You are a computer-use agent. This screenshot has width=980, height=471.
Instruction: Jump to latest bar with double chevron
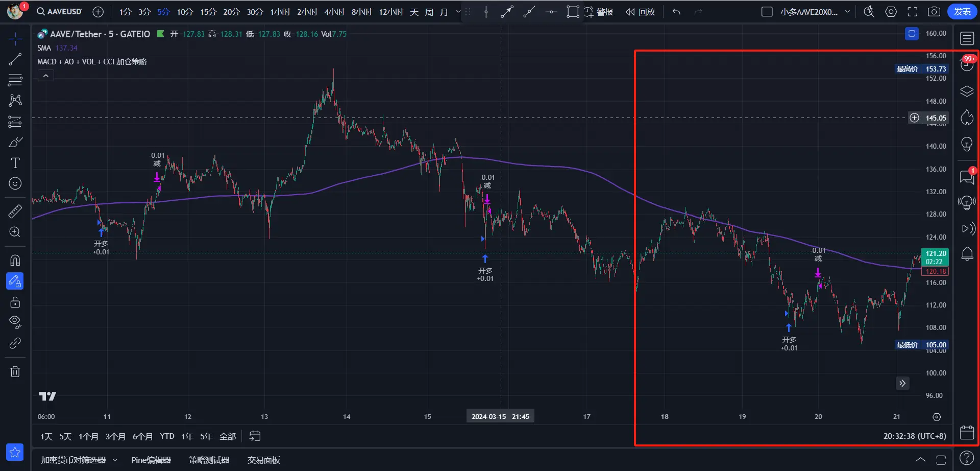(902, 383)
